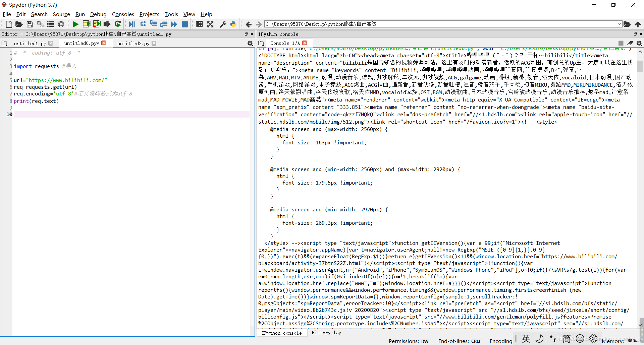
Task: Toggle fullscreen mode icon
Action: pyautogui.click(x=210, y=24)
